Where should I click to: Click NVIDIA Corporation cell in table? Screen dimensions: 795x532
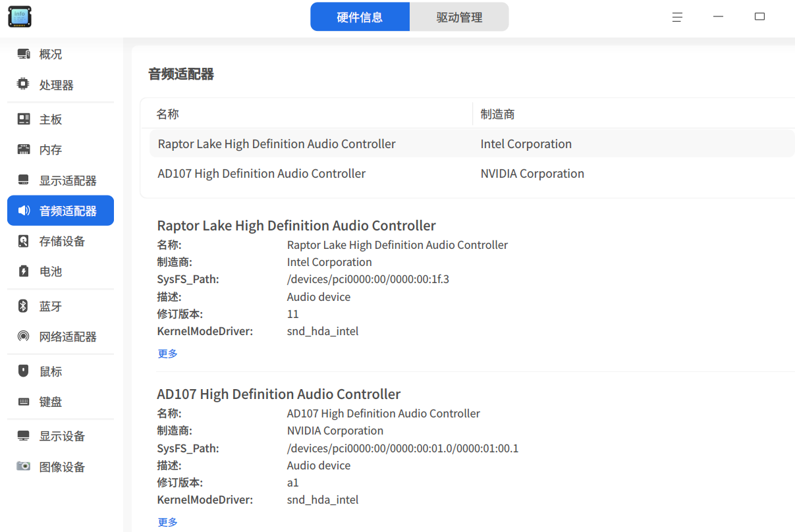(532, 174)
